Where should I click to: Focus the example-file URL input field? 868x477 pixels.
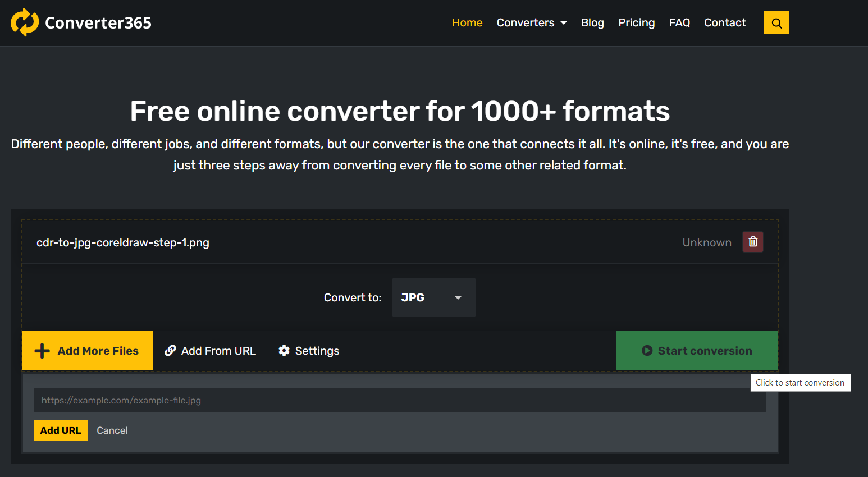coord(399,400)
